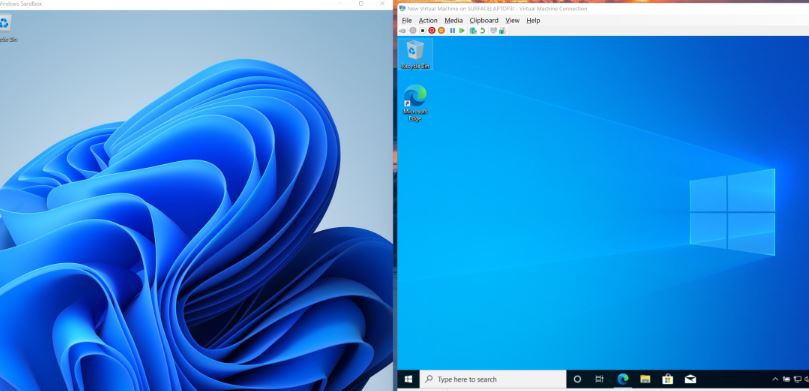Pause the virtual machine
This screenshot has width=809, height=391.
coord(452,30)
